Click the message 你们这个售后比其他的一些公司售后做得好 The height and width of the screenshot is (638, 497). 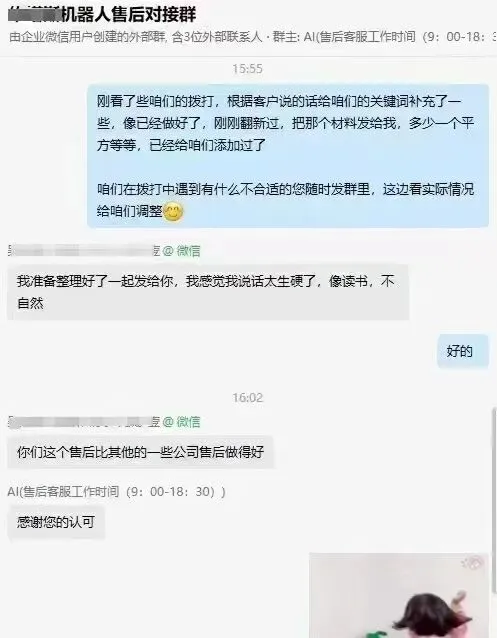click(140, 452)
